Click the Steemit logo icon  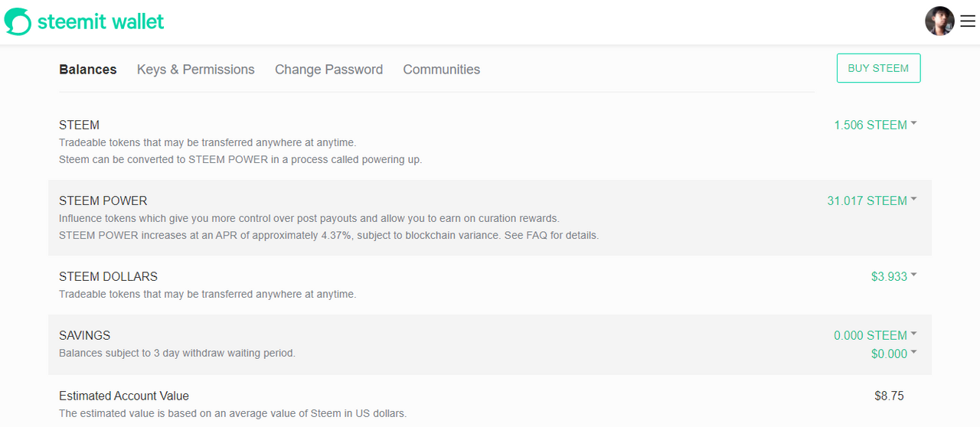[x=18, y=21]
